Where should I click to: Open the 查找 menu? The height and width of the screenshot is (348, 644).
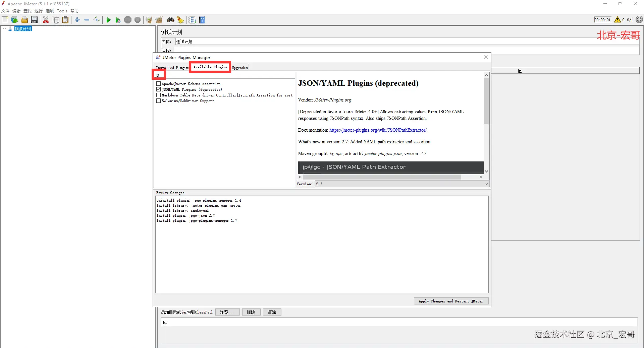(x=28, y=11)
